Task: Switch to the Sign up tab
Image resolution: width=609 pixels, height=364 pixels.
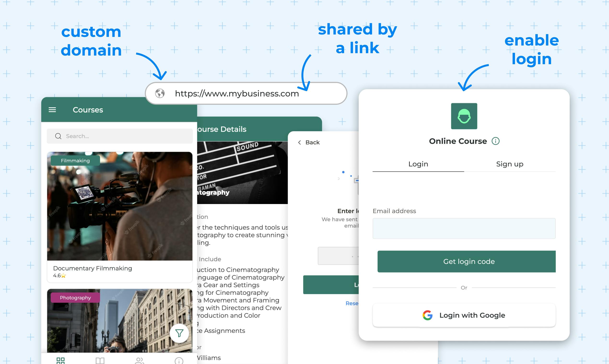Action: click(x=510, y=164)
